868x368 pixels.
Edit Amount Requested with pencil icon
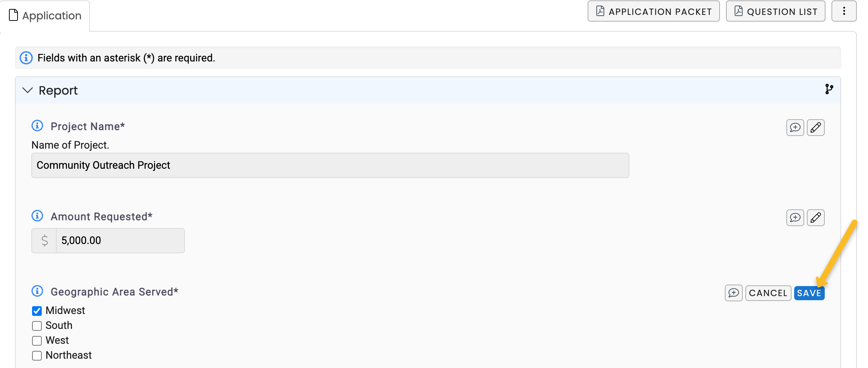click(x=815, y=218)
